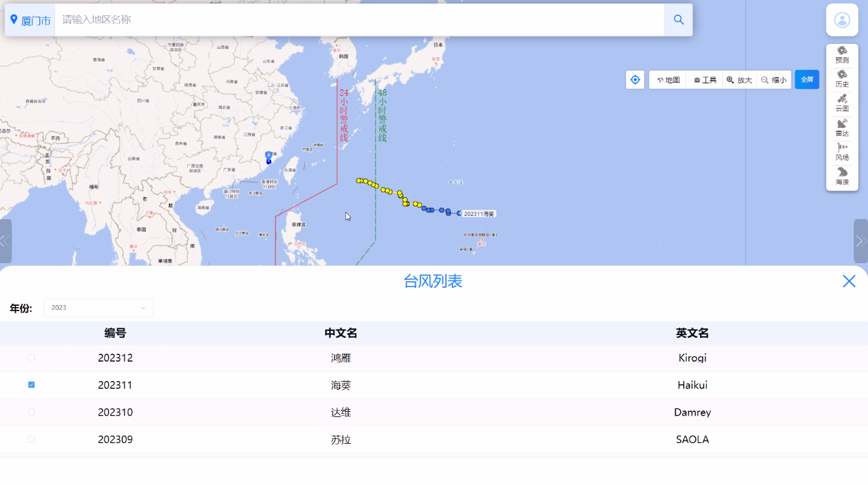This screenshot has height=485, width=868.
Task: Open the 地图 map type menu
Action: (x=668, y=80)
